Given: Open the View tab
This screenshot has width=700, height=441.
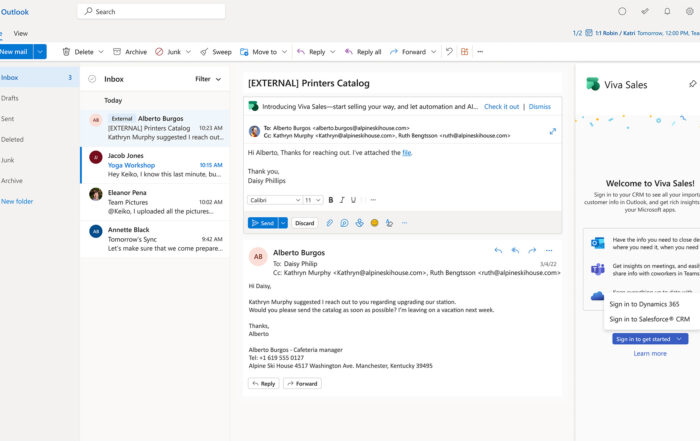Looking at the screenshot, I should [x=21, y=33].
